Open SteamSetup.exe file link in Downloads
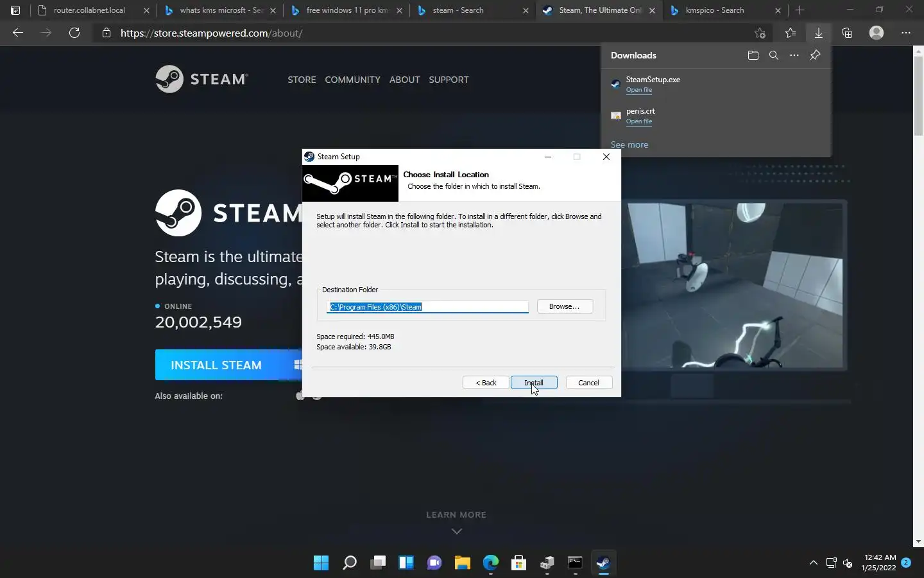924x578 pixels. [638, 90]
